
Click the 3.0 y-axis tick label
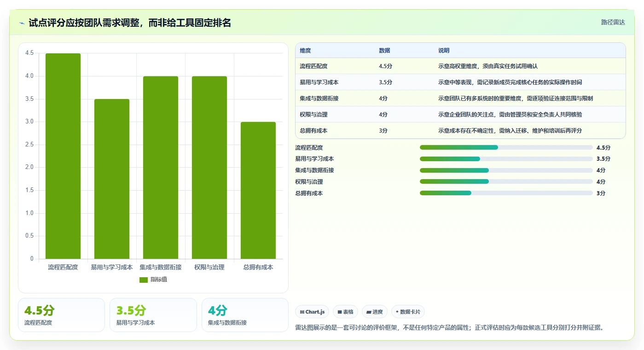click(x=29, y=122)
